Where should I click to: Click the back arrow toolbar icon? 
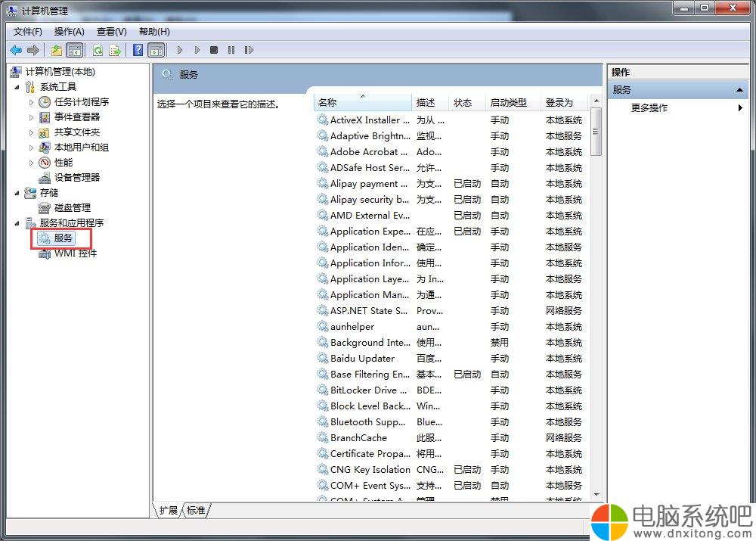click(16, 50)
